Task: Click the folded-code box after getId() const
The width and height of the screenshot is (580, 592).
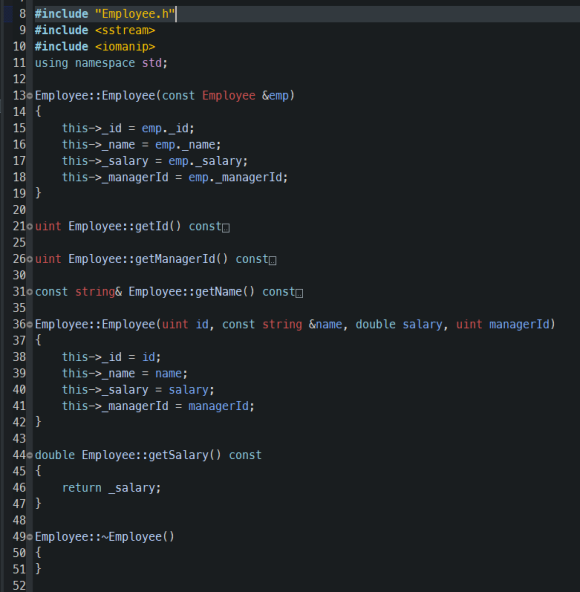Action: click(226, 228)
